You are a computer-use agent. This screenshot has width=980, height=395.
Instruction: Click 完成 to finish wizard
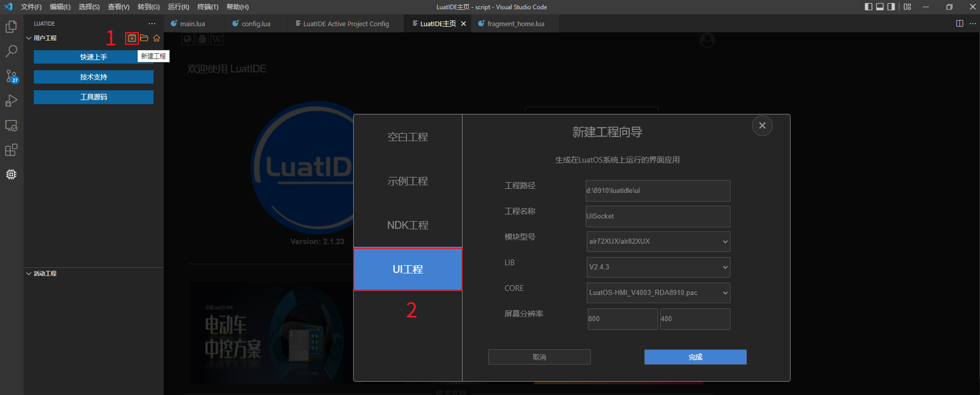coord(695,357)
